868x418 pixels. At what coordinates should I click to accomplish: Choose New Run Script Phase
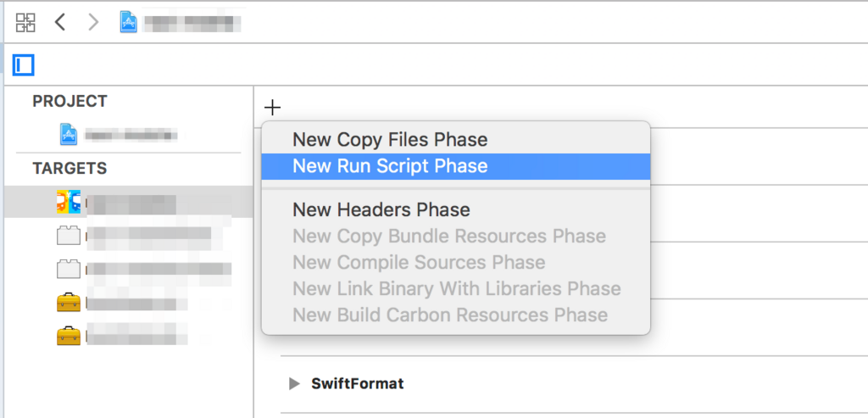pyautogui.click(x=390, y=166)
